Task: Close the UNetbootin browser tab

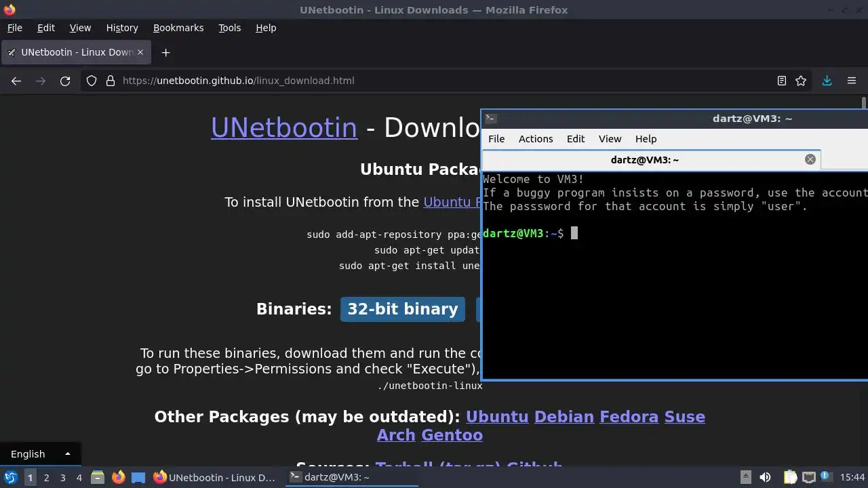Action: 141,52
